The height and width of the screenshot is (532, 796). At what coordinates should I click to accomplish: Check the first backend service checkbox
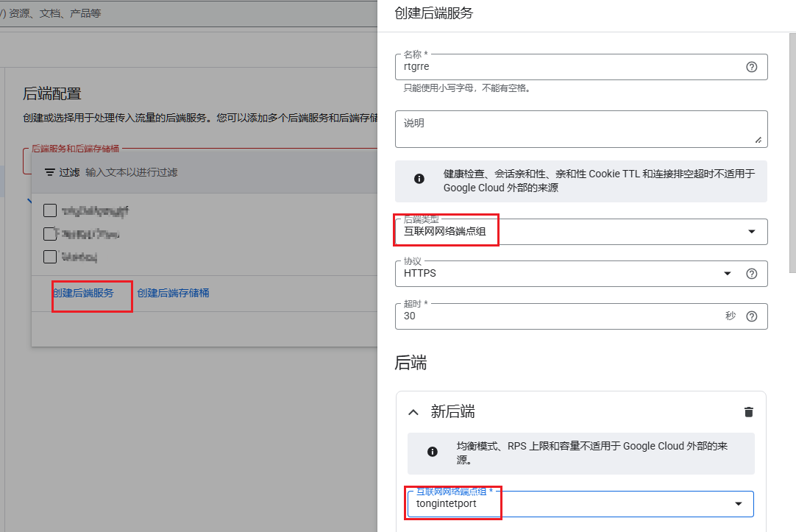(50, 211)
